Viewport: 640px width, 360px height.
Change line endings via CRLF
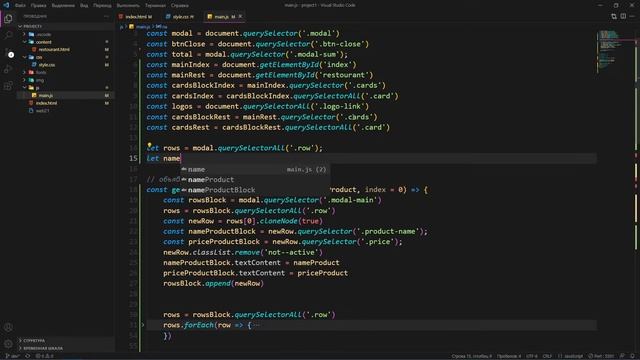click(x=547, y=356)
